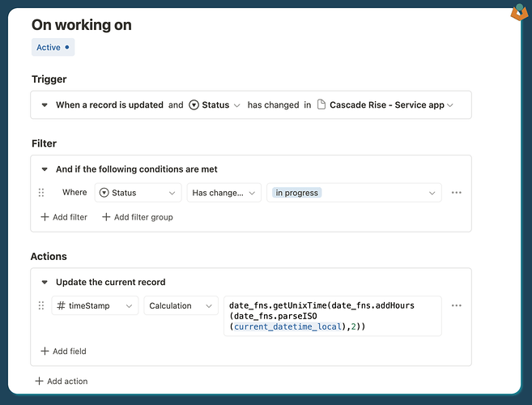Viewport: 532px width, 405px height.
Task: Click the drag handle on the timeStamp row
Action: point(41,305)
